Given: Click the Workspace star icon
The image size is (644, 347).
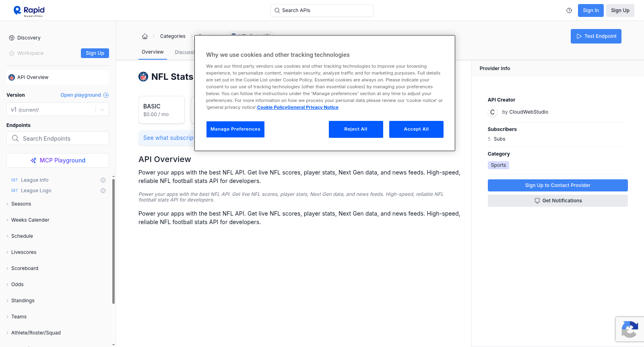Looking at the screenshot, I should tap(12, 53).
